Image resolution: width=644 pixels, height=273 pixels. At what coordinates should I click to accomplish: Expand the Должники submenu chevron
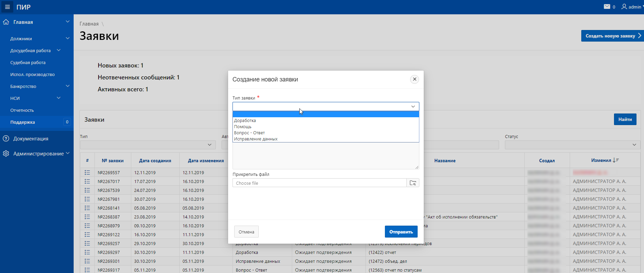(x=68, y=38)
